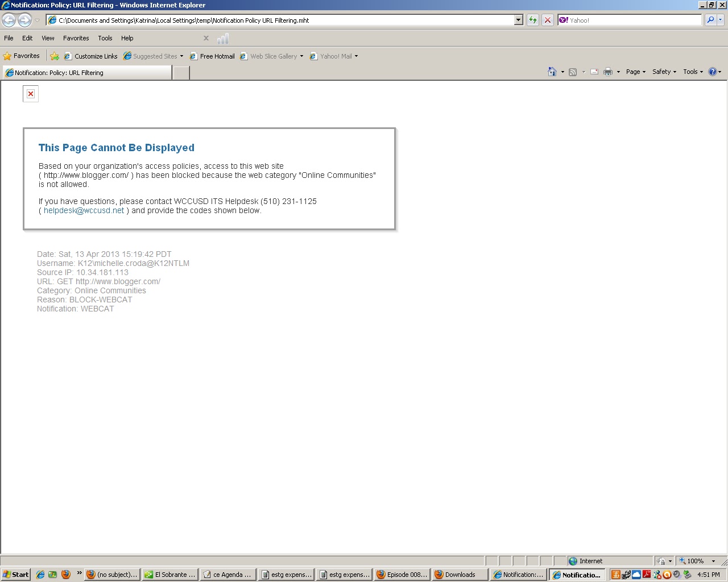Screen dimensions: 728x582
Task: Close the toolbar with the gray X
Action: (206, 38)
